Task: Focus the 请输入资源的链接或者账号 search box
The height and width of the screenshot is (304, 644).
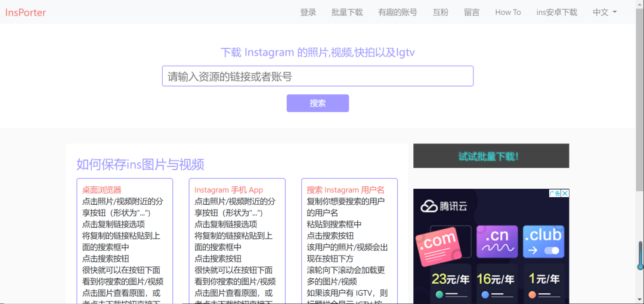Action: point(318,76)
